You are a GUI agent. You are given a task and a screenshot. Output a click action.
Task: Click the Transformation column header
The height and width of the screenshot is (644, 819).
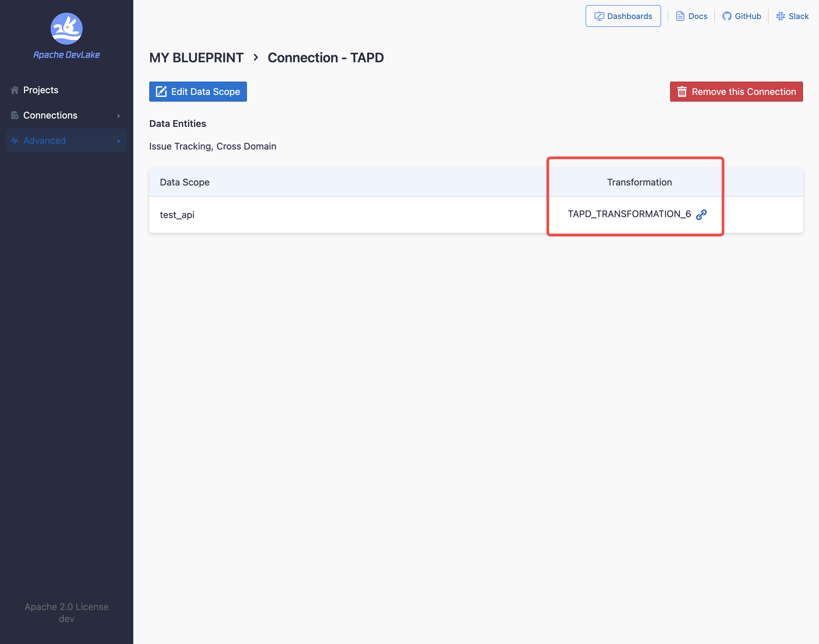click(639, 182)
